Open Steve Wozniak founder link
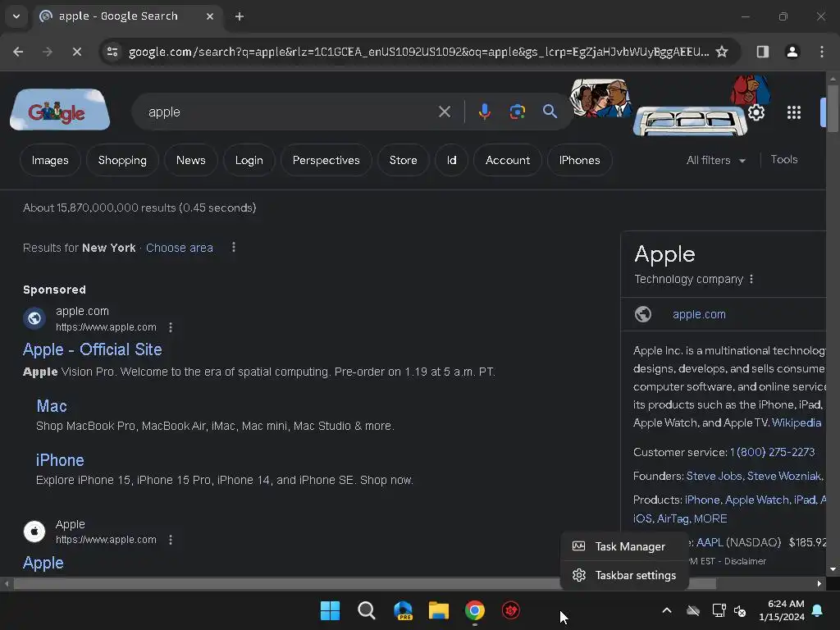Screen dimensions: 840x630 (784, 477)
